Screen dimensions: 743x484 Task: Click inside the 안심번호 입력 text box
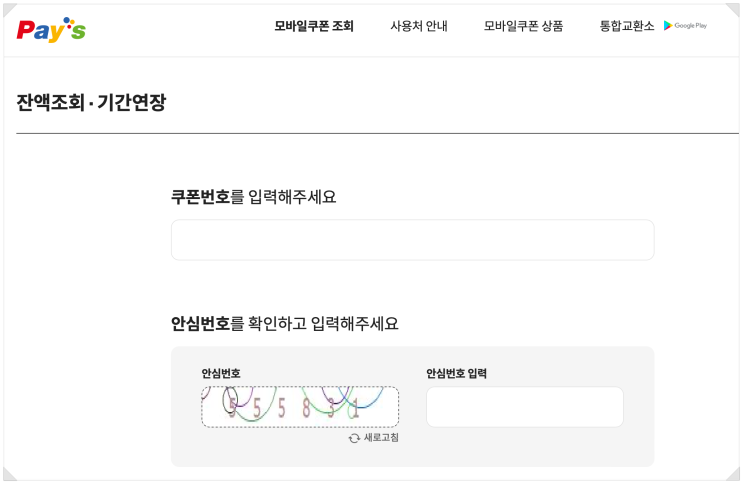(x=524, y=407)
